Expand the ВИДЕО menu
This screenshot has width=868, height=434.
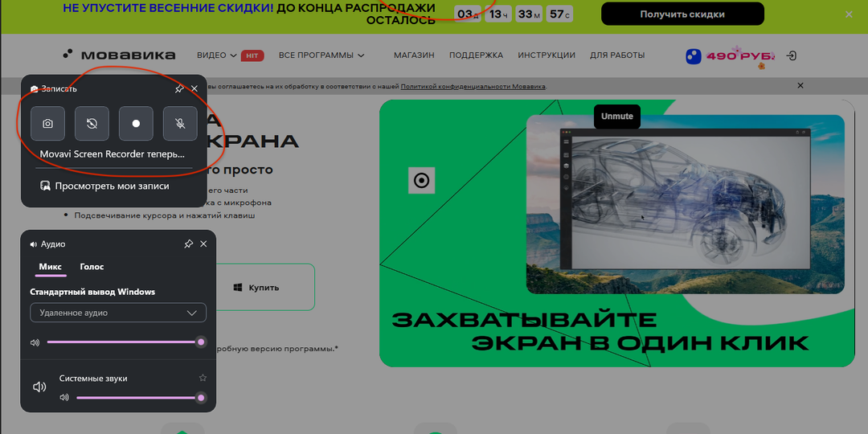(x=217, y=55)
